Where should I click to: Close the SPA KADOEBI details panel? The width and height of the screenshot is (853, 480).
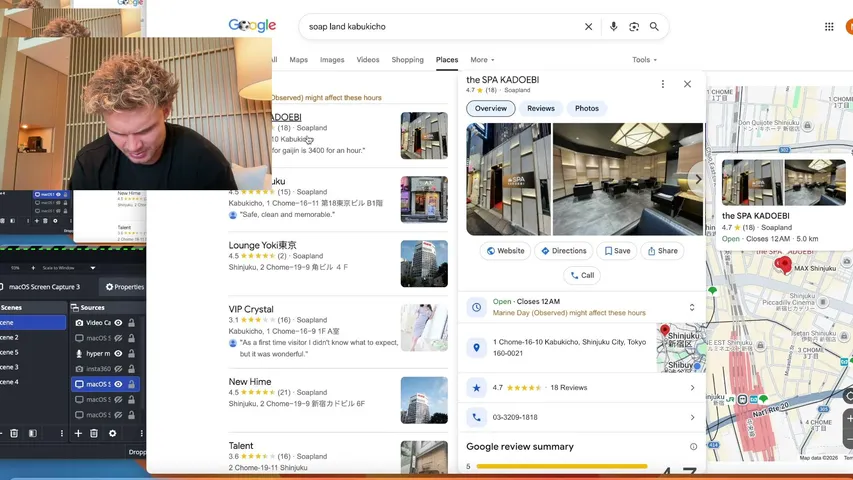click(687, 84)
